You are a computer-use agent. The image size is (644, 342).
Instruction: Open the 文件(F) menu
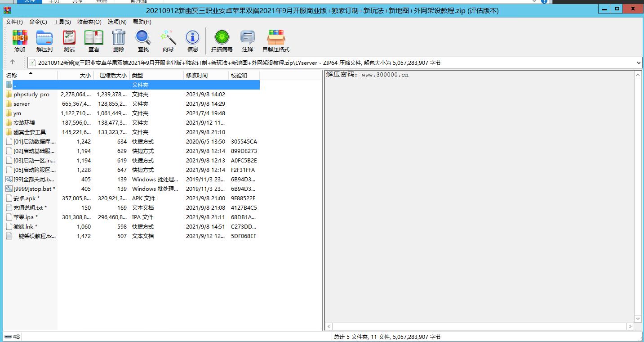[x=14, y=22]
